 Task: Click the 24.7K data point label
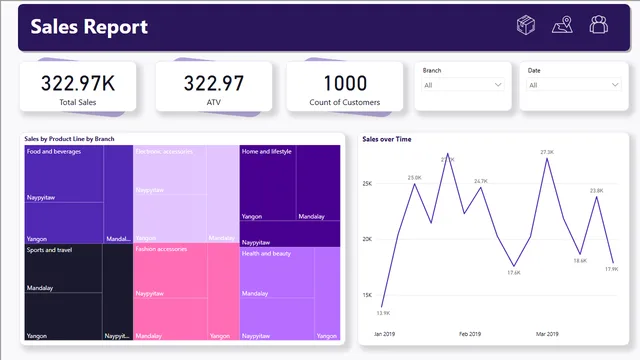(x=480, y=181)
